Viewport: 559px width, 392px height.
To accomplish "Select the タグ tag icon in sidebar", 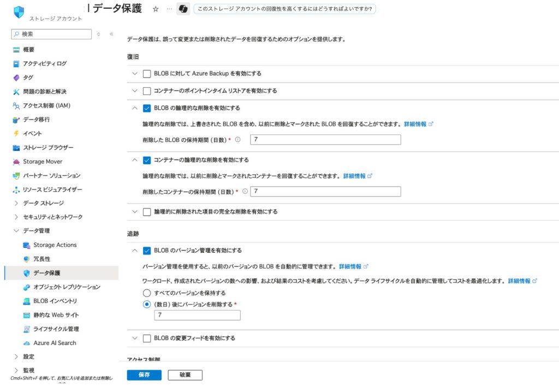I will (16, 78).
